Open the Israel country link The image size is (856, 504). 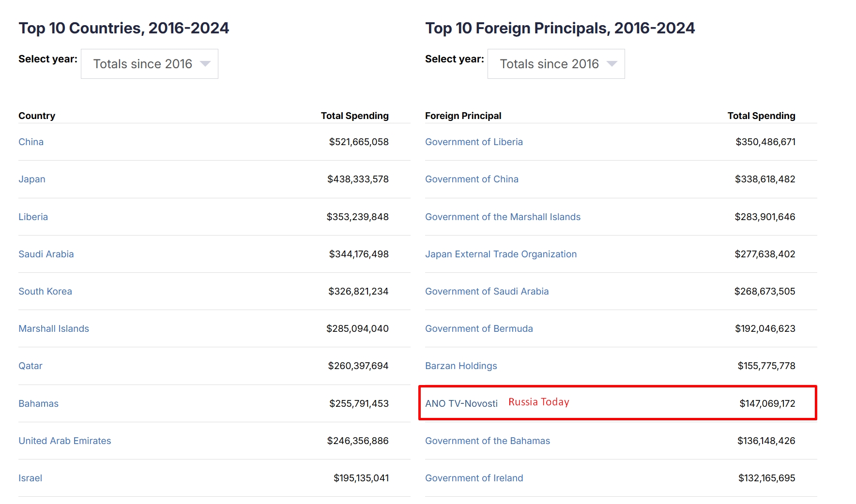click(30, 478)
